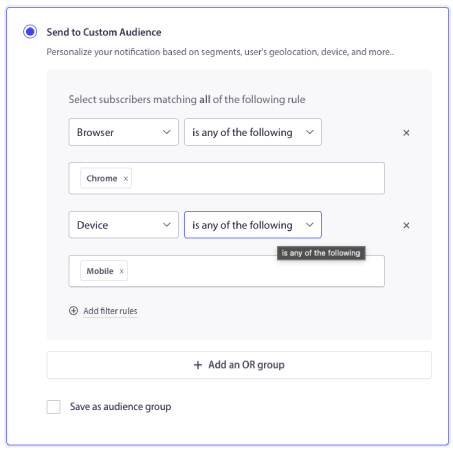Click the Save as audience group label
The height and width of the screenshot is (450, 453).
[120, 407]
